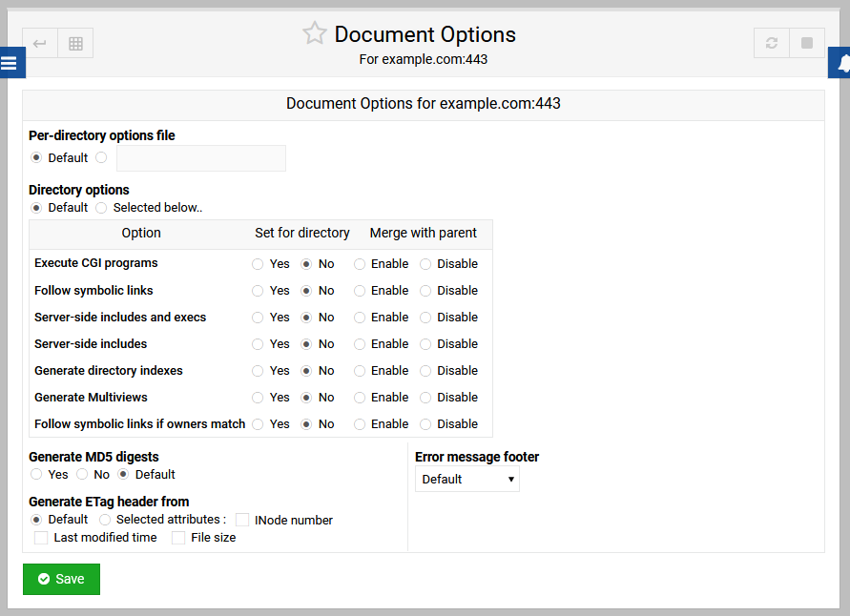Set Follow symbolic links to No

306,291
